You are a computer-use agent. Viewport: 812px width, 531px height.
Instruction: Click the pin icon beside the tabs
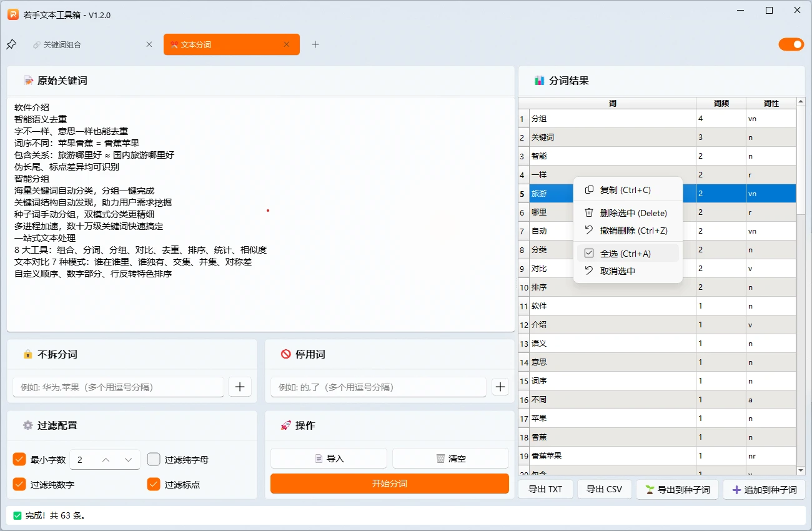click(11, 44)
